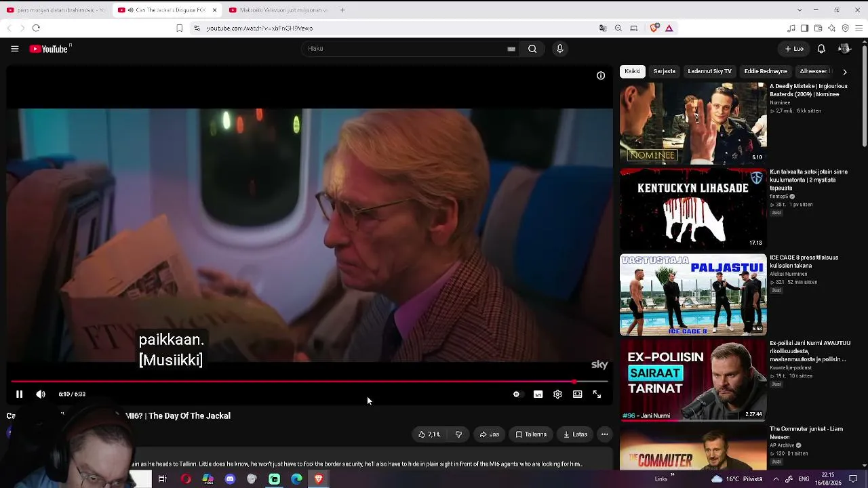The image size is (868, 488).
Task: Switch to theater mode
Action: 577,394
